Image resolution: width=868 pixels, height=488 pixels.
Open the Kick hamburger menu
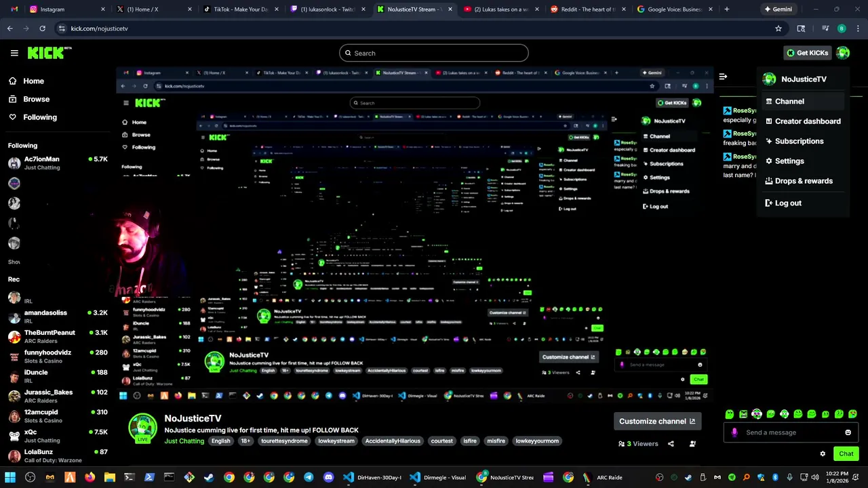14,53
